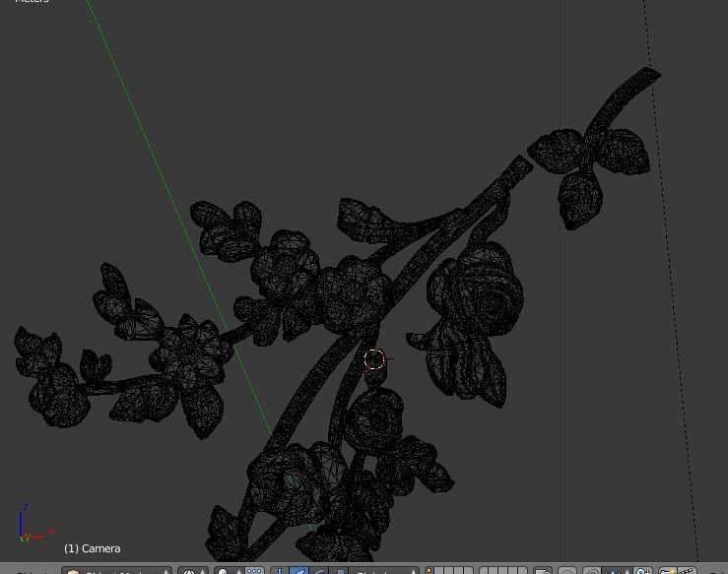Viewport: 728px width, 574px height.
Task: Open the snap element dropdown
Action: [615, 571]
